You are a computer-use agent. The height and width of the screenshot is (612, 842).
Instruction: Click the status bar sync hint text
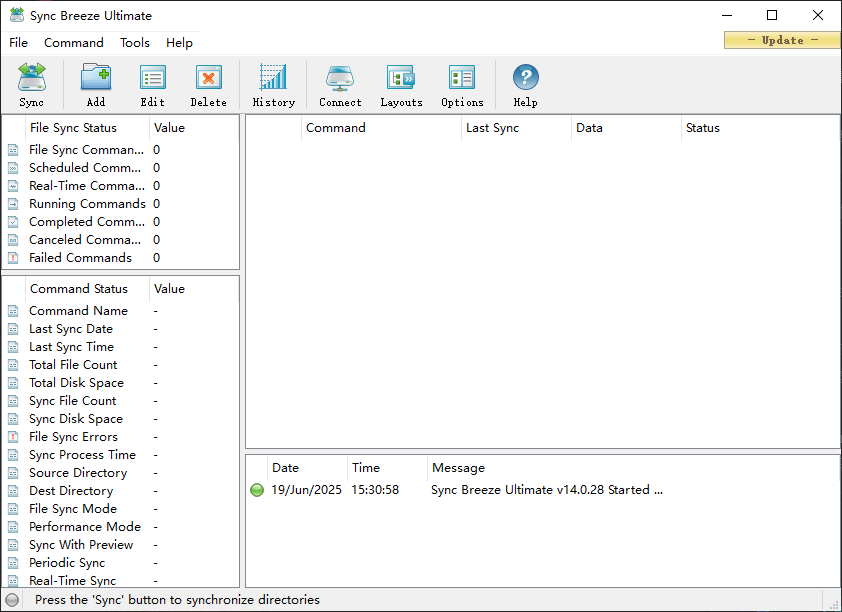point(177,600)
